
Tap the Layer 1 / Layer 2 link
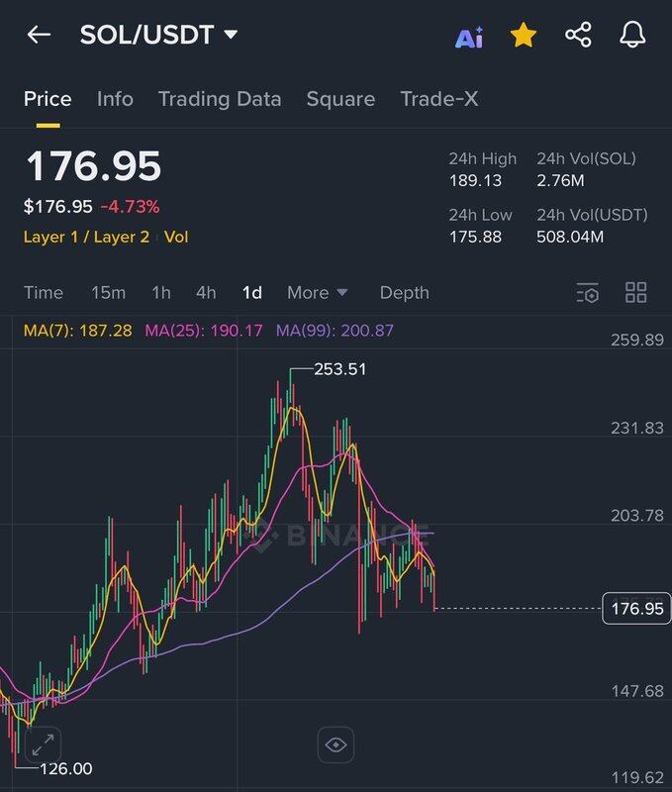tap(88, 237)
